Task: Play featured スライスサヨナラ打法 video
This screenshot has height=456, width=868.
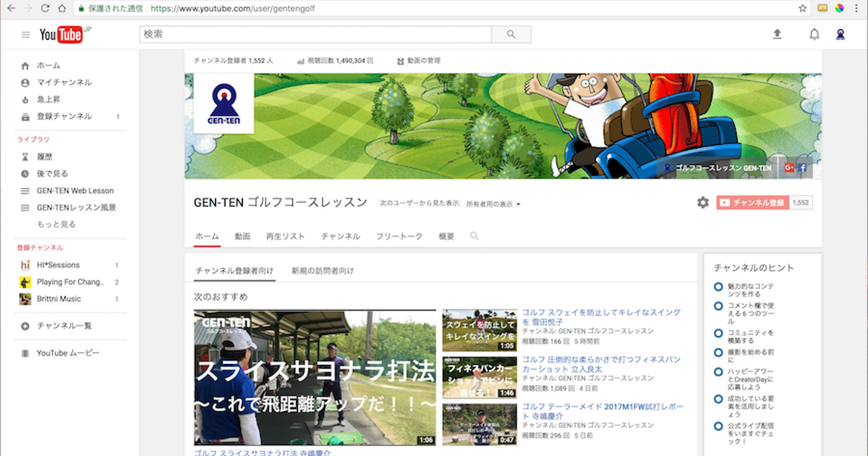Action: [x=315, y=378]
